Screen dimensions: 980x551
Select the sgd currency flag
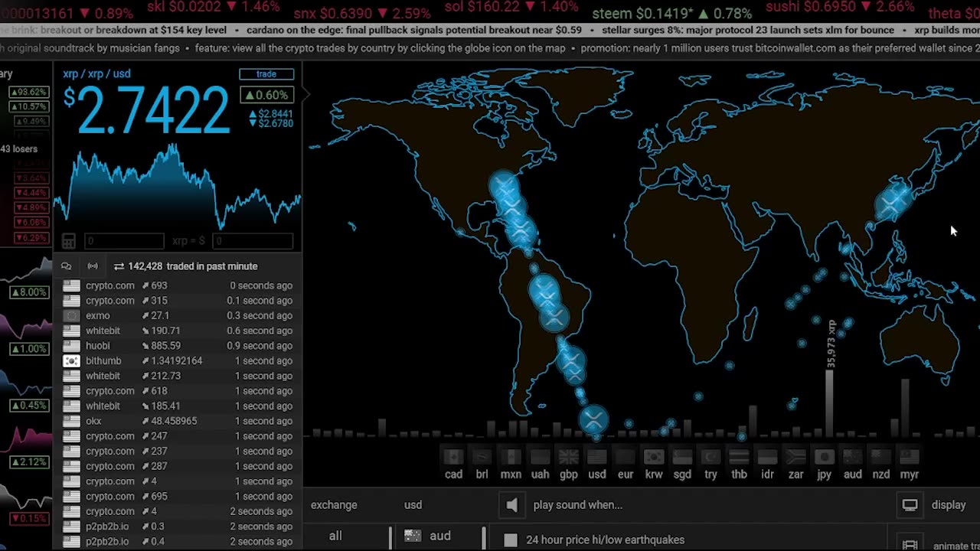point(682,457)
